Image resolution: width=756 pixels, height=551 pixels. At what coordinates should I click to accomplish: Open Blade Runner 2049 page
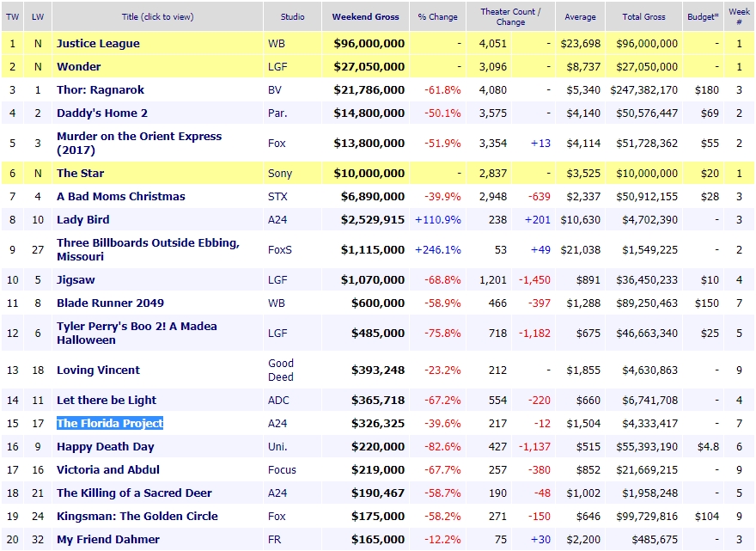(111, 303)
